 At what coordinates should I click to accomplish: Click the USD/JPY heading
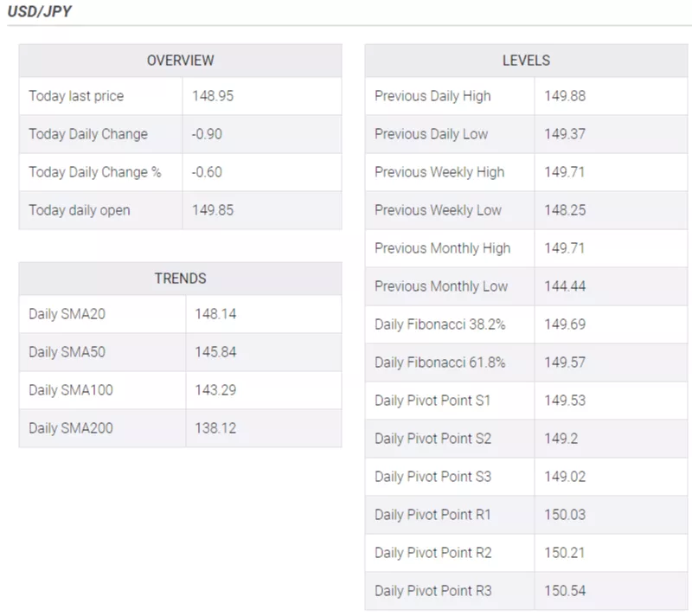39,11
